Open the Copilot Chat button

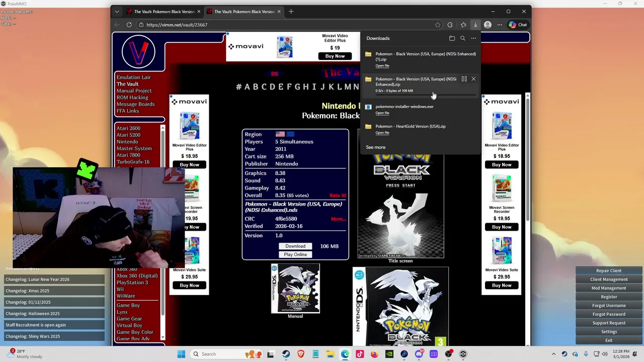(x=518, y=25)
